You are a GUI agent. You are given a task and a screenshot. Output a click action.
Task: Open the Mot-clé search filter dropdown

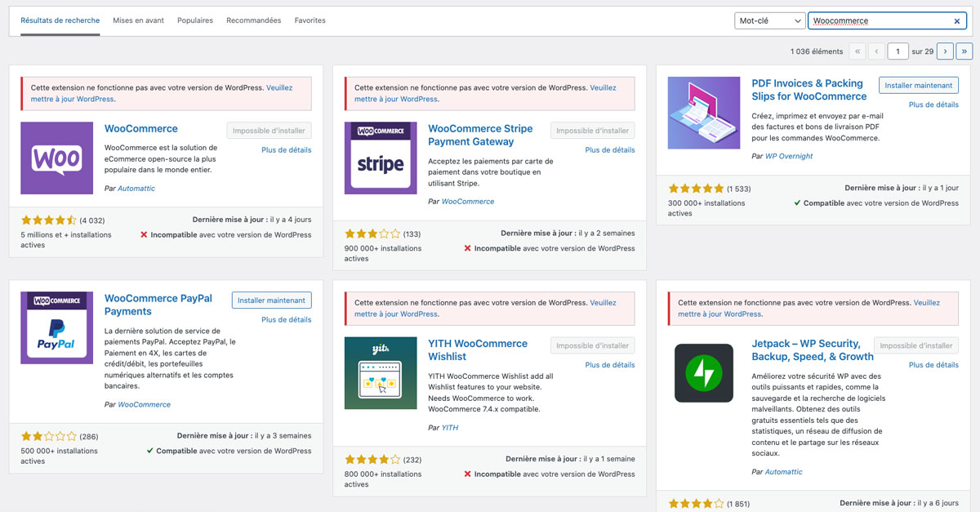(768, 20)
